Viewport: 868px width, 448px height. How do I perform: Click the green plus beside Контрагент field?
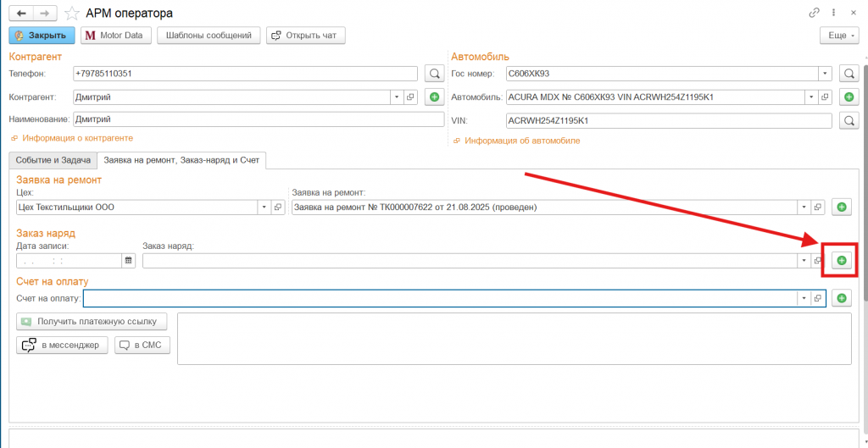(434, 97)
